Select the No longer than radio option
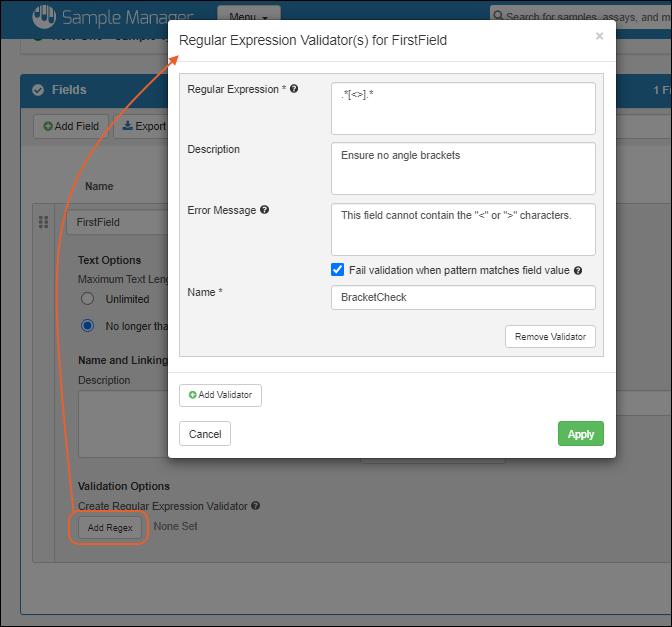672x627 pixels. pos(87,326)
